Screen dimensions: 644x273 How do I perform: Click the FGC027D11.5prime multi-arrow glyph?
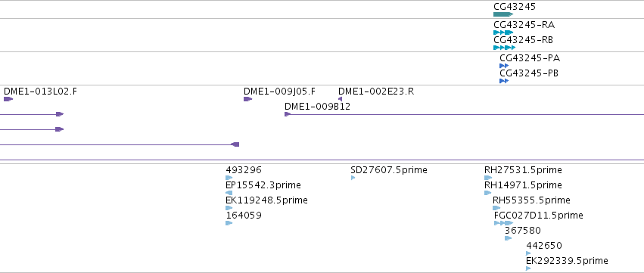coord(503,223)
